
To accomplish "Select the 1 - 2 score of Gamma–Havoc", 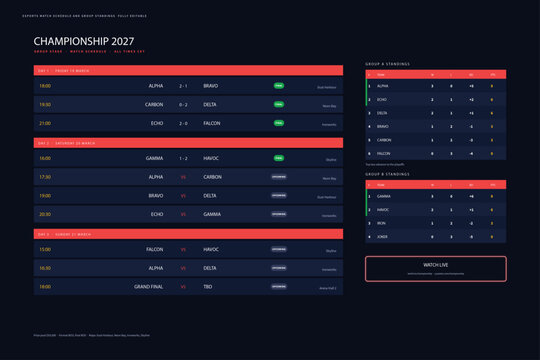I will click(183, 158).
